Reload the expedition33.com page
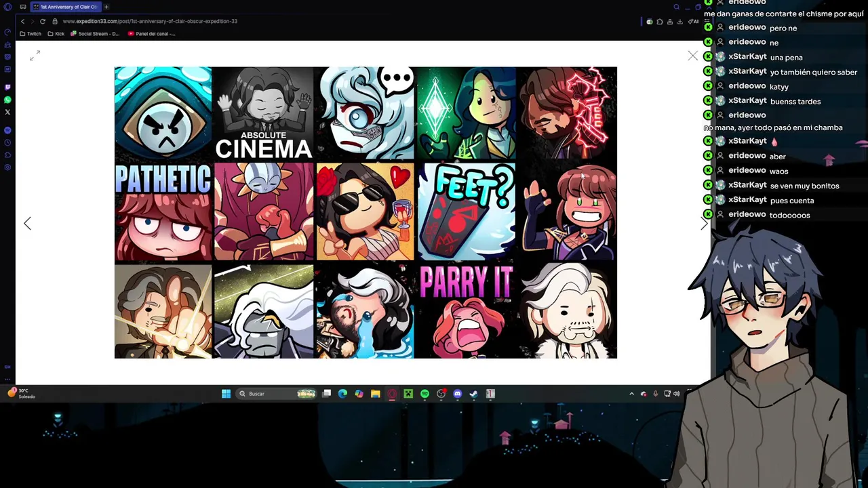The width and height of the screenshot is (868, 488). coord(42,21)
